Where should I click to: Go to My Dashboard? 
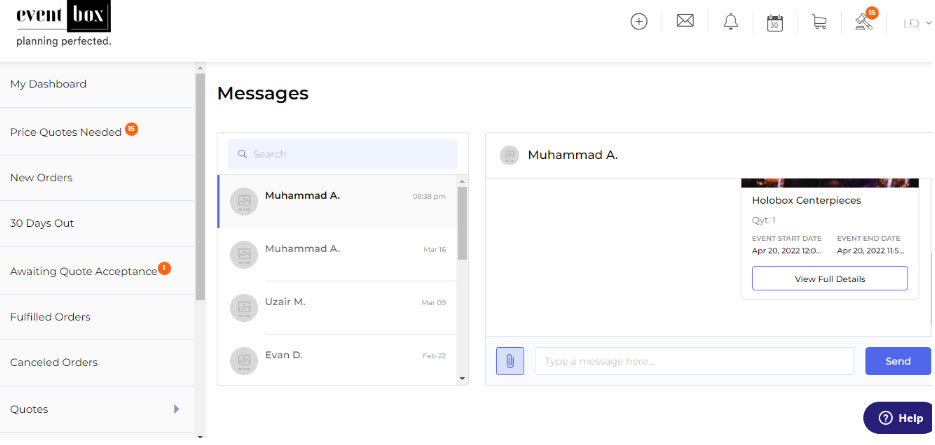pos(48,84)
